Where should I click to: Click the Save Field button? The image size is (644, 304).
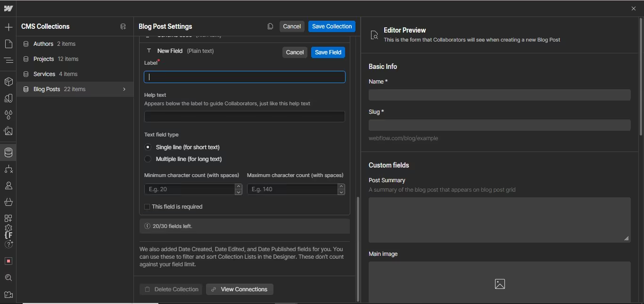[x=328, y=52]
